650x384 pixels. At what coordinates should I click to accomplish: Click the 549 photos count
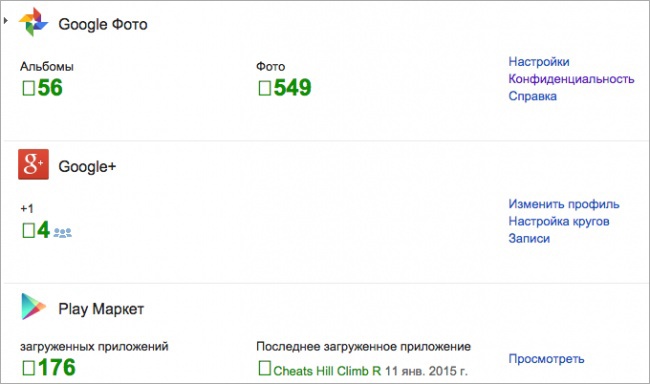pos(293,87)
